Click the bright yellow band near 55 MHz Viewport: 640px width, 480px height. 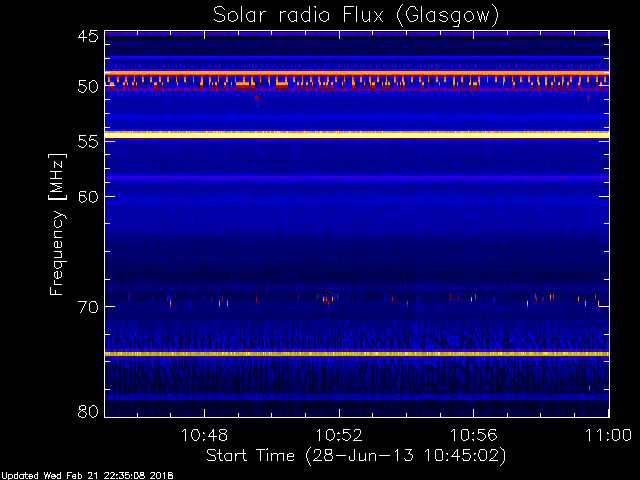coord(357,134)
